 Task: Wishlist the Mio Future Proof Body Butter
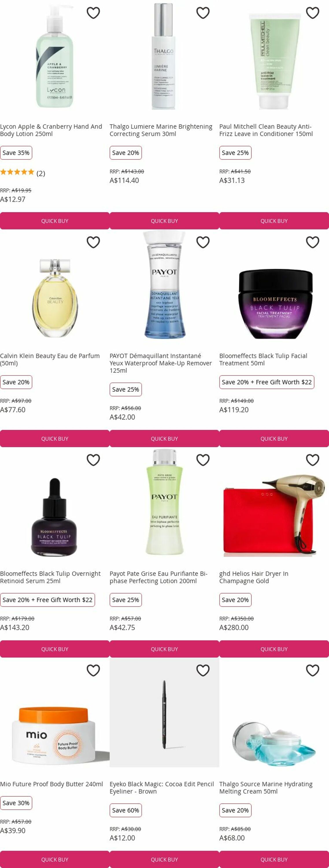pyautogui.click(x=93, y=671)
